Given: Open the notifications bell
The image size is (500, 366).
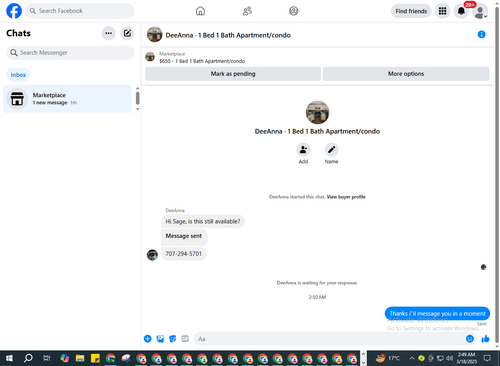Looking at the screenshot, I should pyautogui.click(x=461, y=11).
